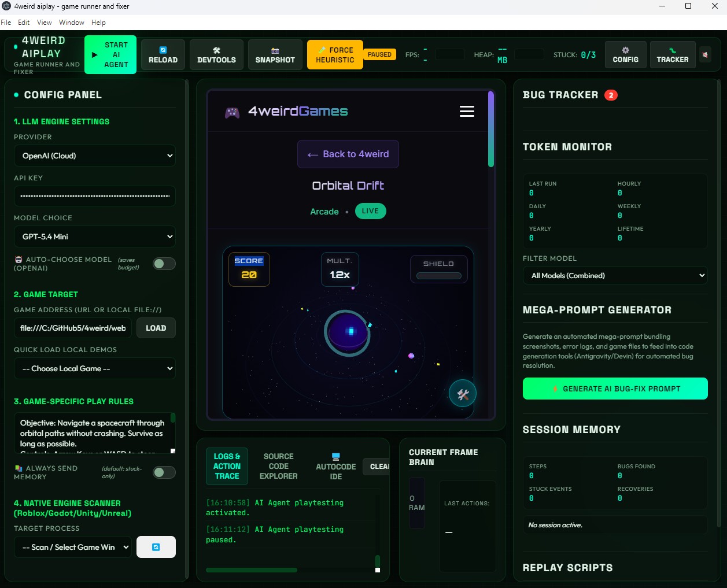Screen dimensions: 727x588
Task: Click the app icon in the title bar
Action: click(x=6, y=6)
